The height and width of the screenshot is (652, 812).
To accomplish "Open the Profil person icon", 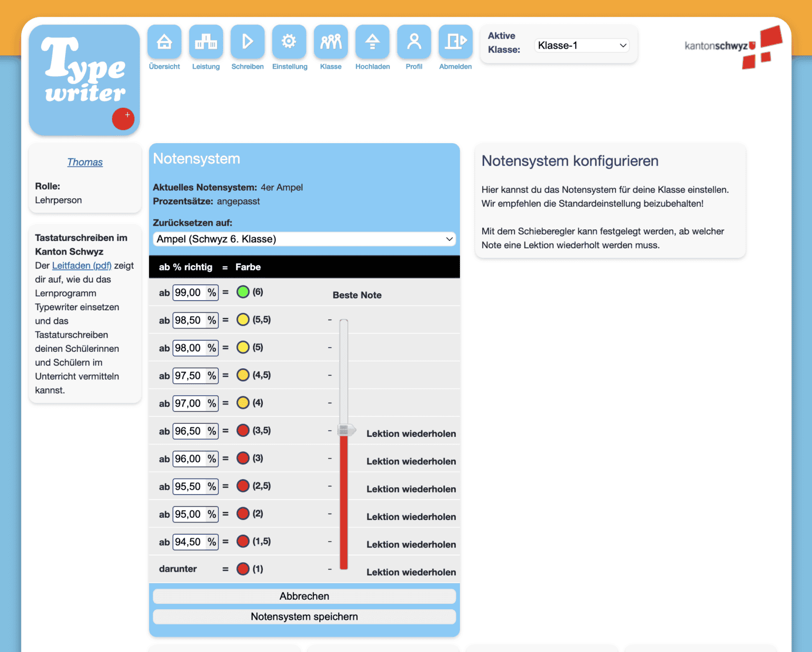I will (x=414, y=42).
